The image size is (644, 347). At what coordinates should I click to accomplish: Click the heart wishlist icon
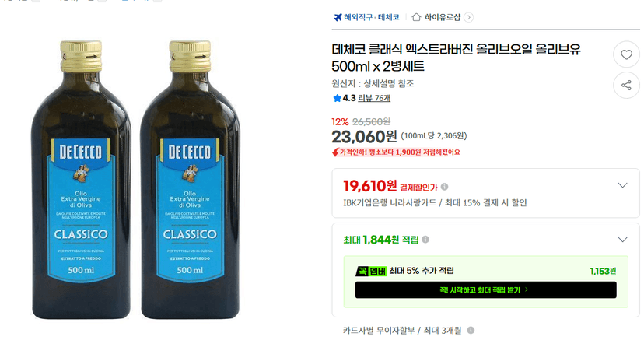626,54
